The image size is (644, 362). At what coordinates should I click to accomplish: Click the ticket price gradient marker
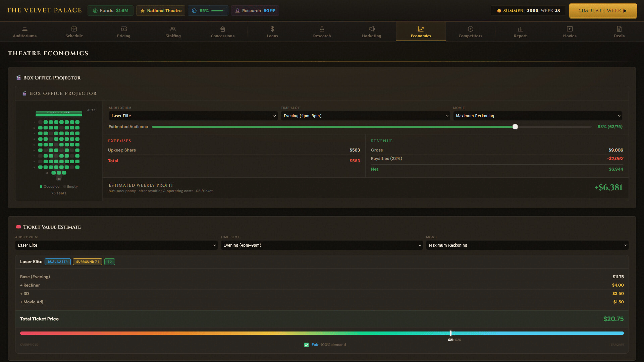(x=450, y=333)
